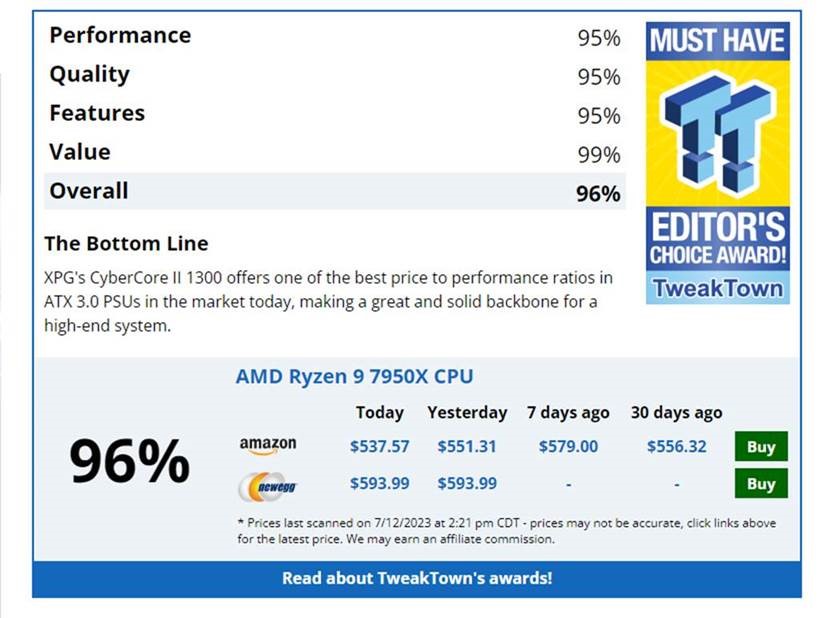Click the Amazon logo icon
Image resolution: width=829 pixels, height=618 pixels.
coord(268,446)
